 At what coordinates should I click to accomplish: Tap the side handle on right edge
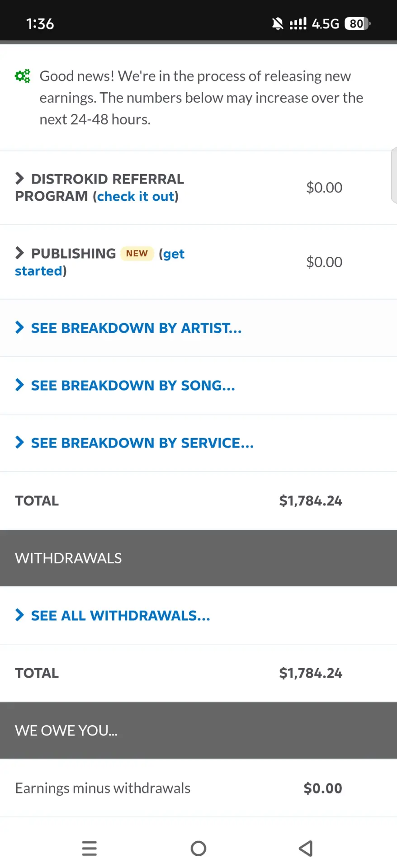pyautogui.click(x=394, y=175)
